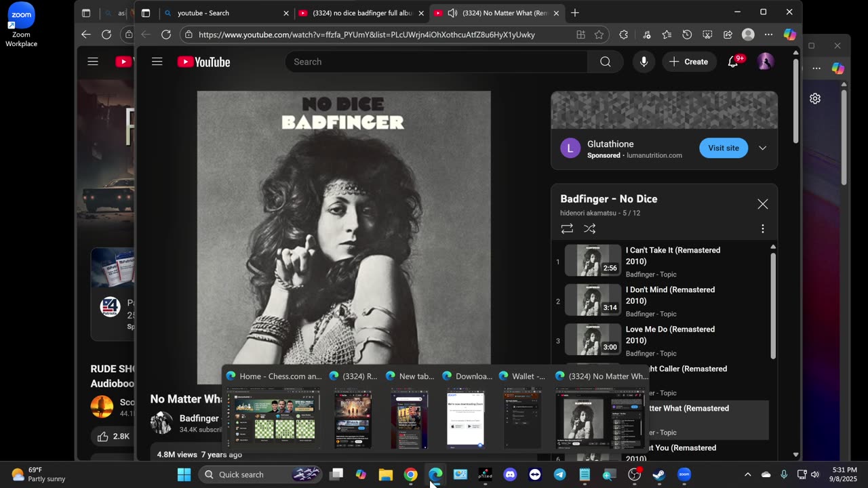Select Home - Chess.com window preview thumbnail

point(273,418)
